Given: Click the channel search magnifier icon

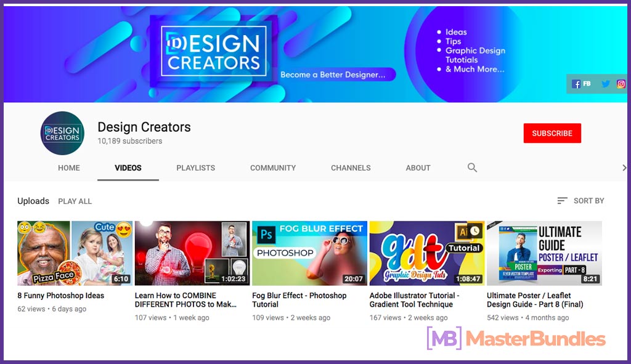Looking at the screenshot, I should coord(472,168).
